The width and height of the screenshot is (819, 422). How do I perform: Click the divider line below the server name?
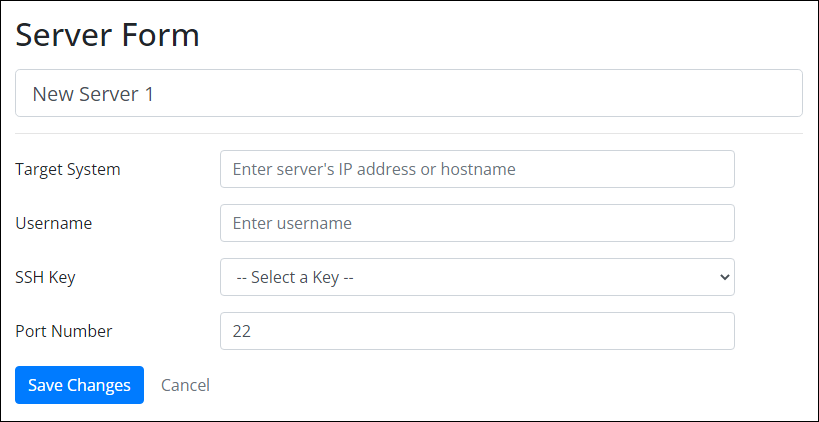coord(408,134)
